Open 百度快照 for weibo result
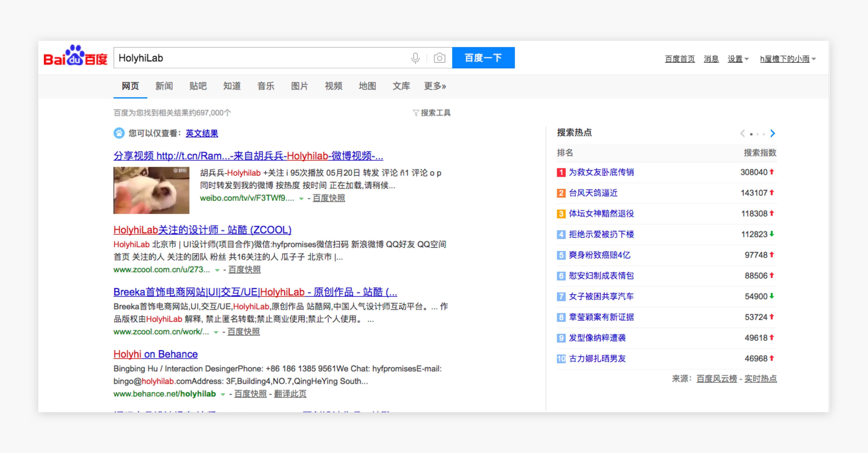868x453 pixels. [x=329, y=198]
